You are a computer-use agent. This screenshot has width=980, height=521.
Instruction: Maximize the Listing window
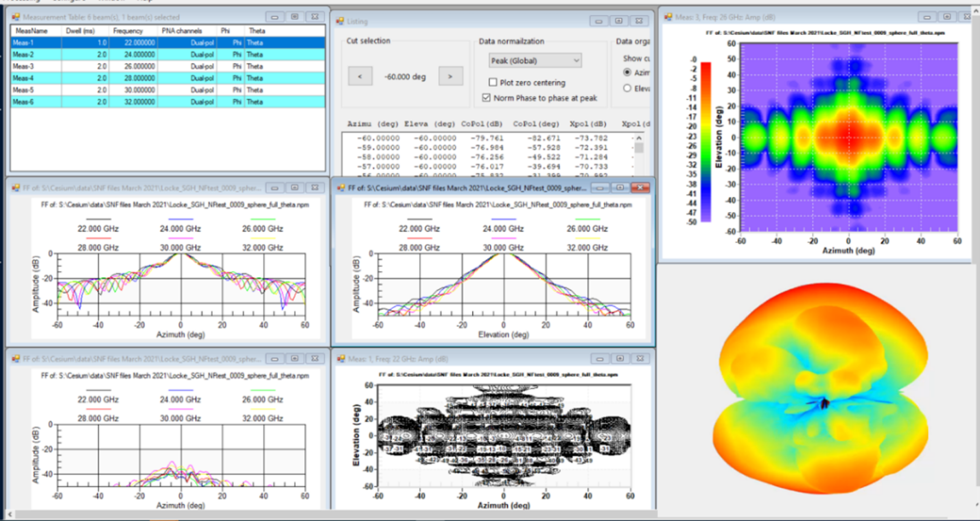(x=618, y=21)
